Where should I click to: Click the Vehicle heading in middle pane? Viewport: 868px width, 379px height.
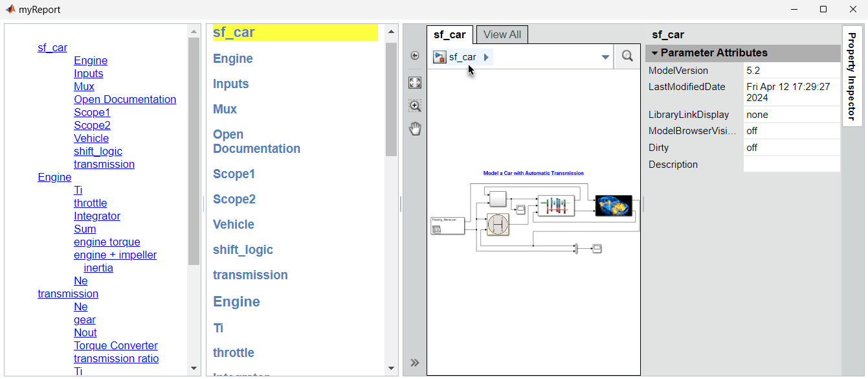(x=234, y=225)
